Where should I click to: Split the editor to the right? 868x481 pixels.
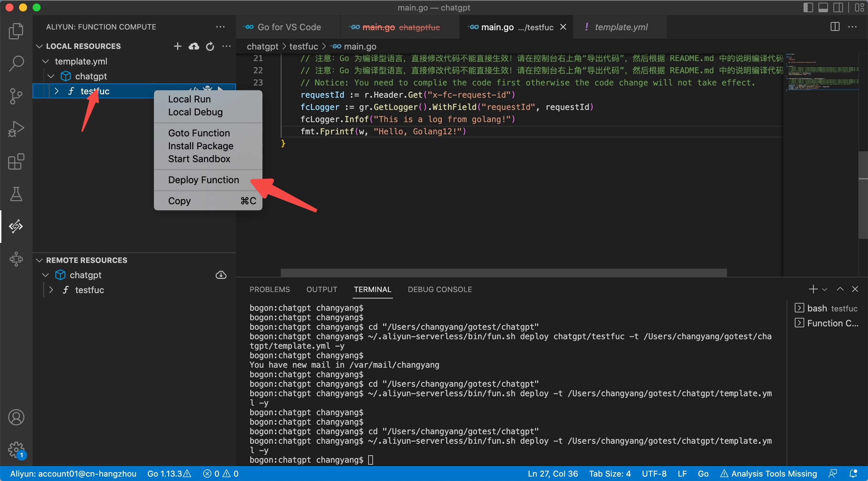pos(835,27)
